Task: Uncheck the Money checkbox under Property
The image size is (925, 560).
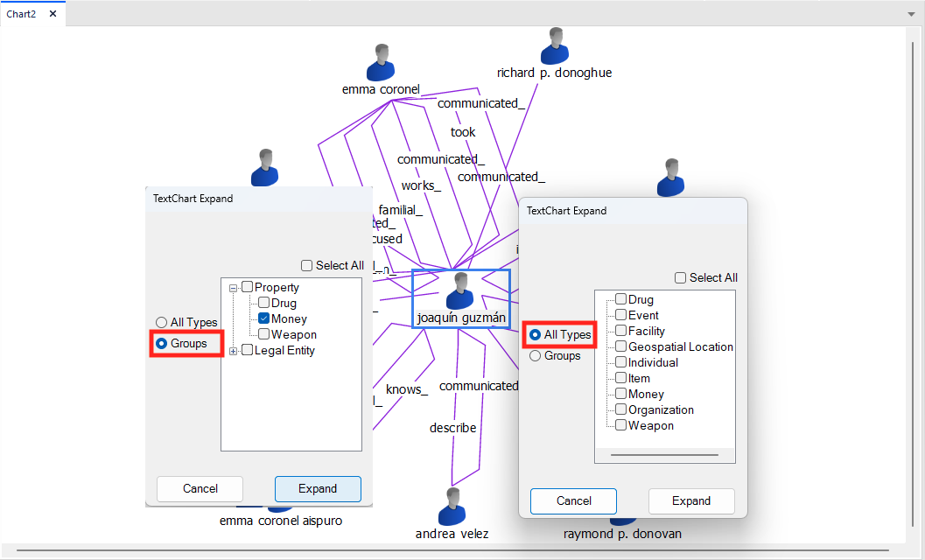Action: (263, 319)
